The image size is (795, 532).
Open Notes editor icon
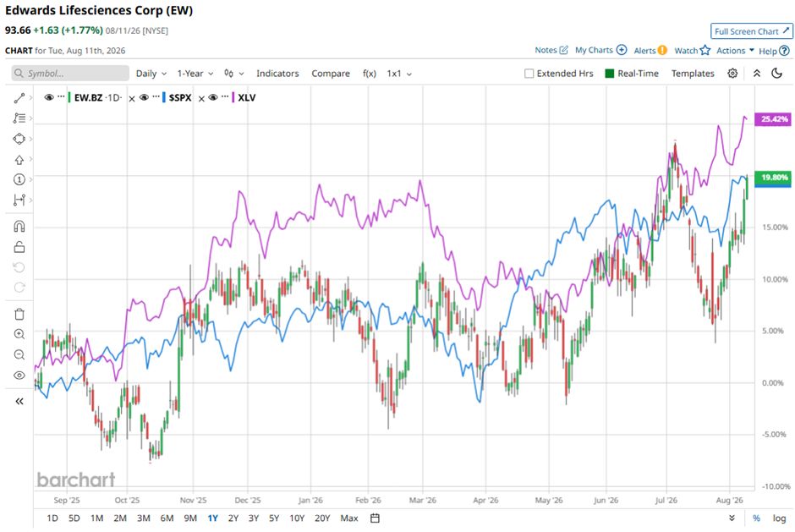point(563,50)
